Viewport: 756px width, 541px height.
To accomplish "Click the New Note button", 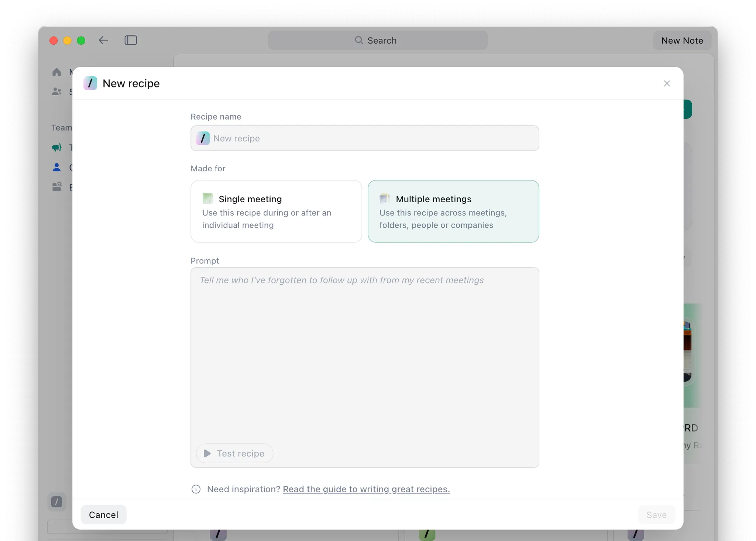I will click(682, 40).
